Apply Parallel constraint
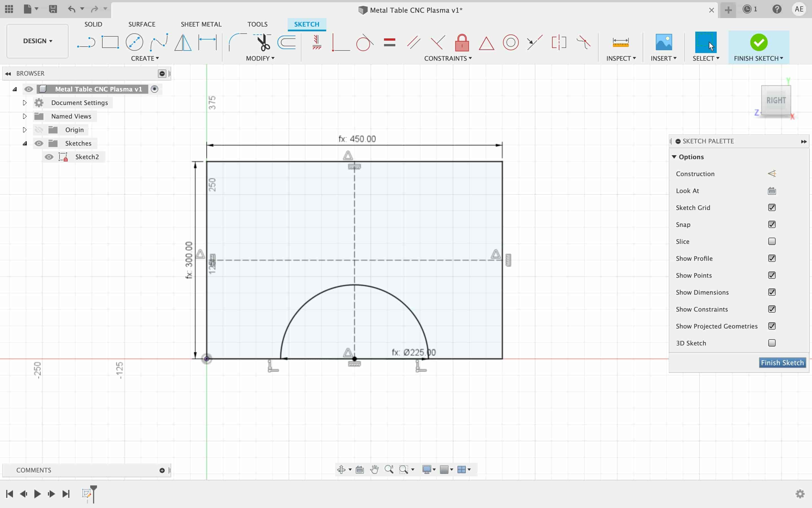This screenshot has height=508, width=812. [413, 43]
